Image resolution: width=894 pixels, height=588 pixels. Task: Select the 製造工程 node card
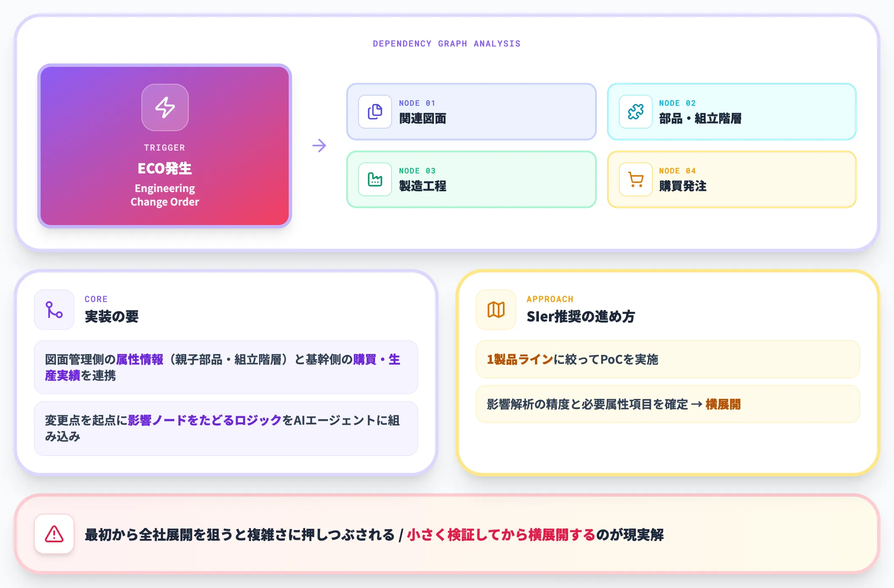tap(472, 179)
